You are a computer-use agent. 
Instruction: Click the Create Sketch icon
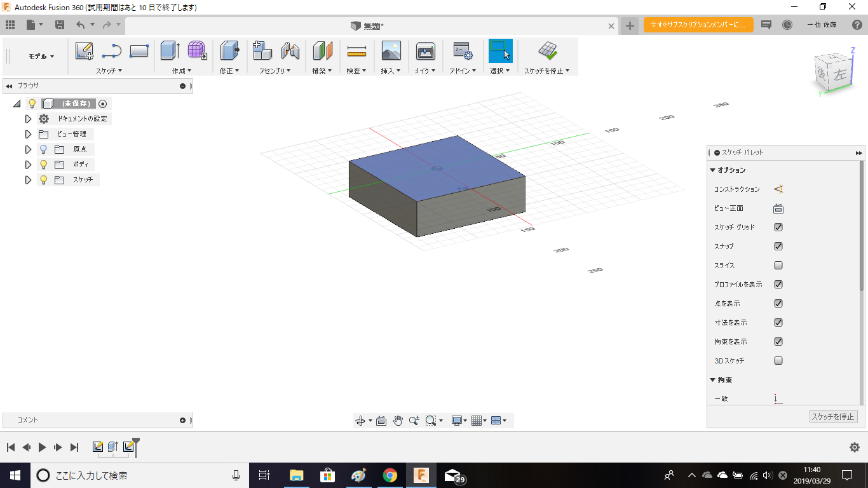(x=85, y=51)
